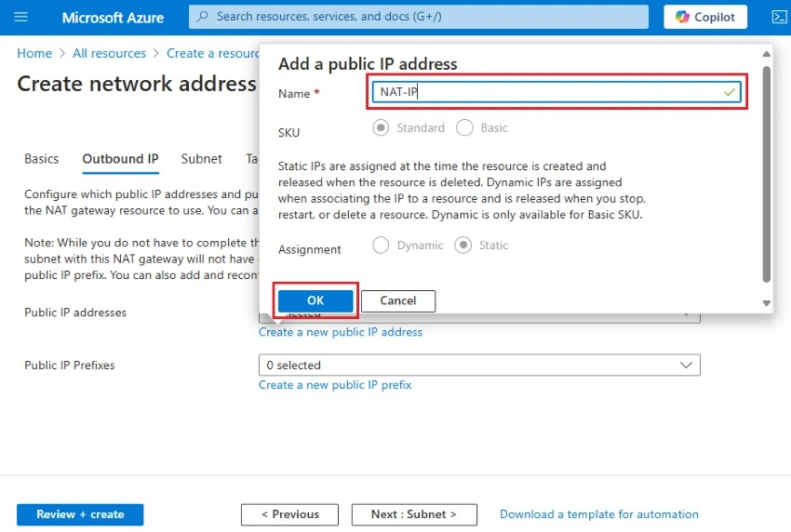Click the green validation checkmark in Name field
Image resolution: width=791 pixels, height=532 pixels.
click(729, 92)
